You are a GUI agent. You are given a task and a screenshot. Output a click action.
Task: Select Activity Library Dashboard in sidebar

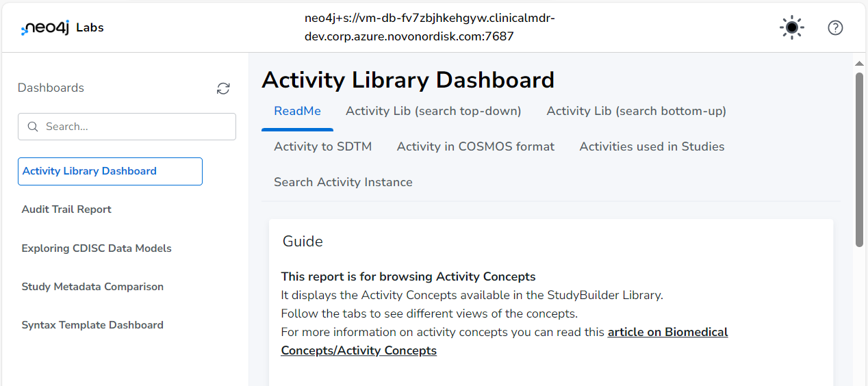click(110, 171)
